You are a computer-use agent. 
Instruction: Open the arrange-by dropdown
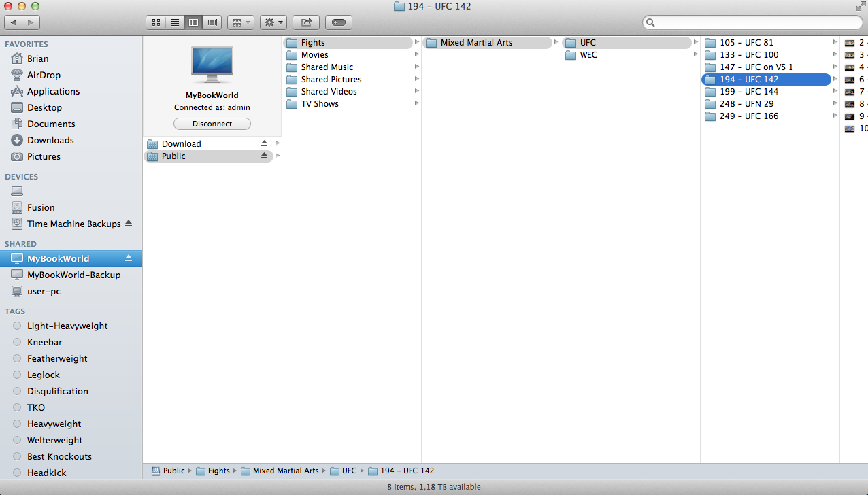241,22
